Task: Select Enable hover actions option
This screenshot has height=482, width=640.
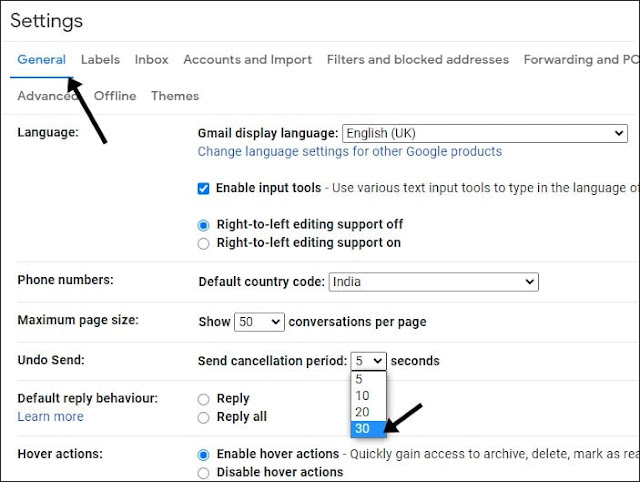Action: coord(203,455)
